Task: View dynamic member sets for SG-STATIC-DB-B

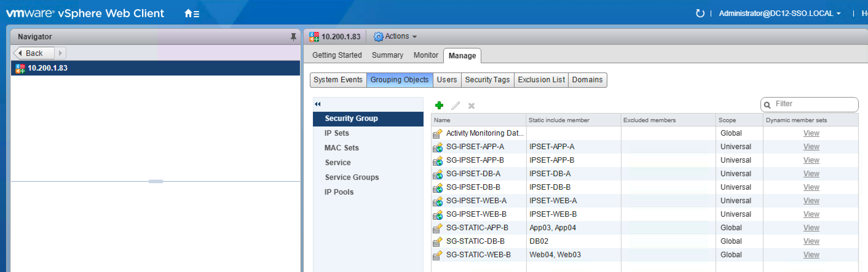Action: point(811,241)
